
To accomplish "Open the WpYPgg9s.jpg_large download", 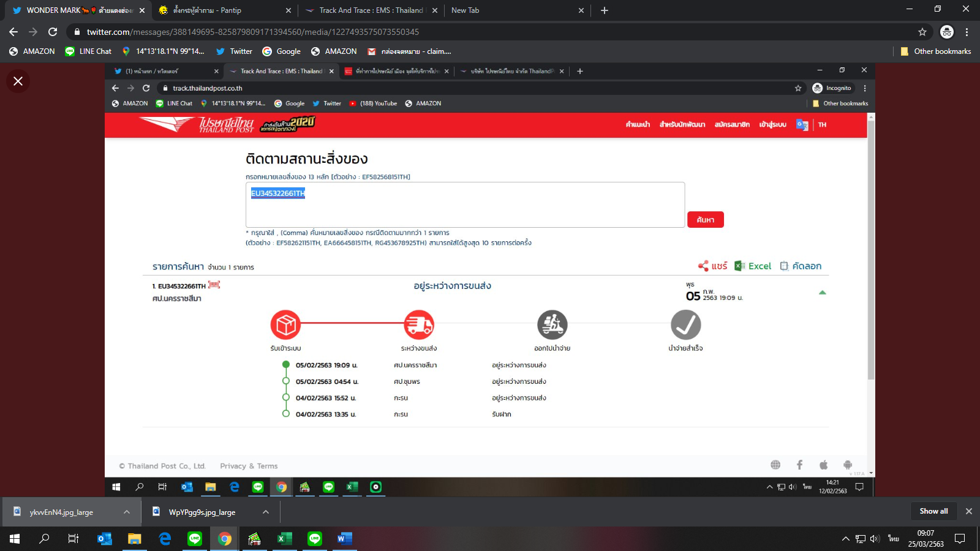I will pos(202,512).
